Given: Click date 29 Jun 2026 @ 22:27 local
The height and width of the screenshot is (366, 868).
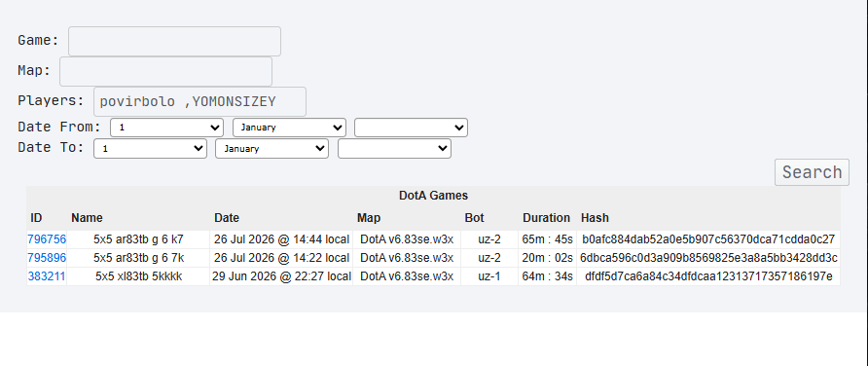Looking at the screenshot, I should 281,276.
